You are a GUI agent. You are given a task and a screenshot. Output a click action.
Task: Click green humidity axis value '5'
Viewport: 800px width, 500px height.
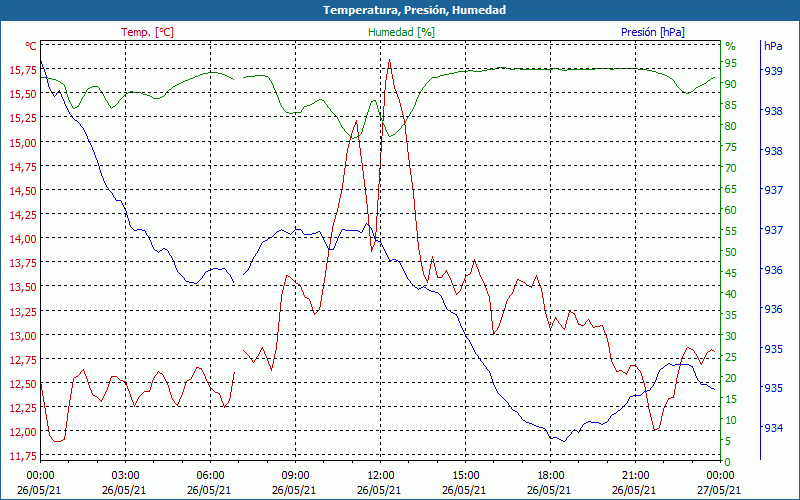[x=728, y=441]
